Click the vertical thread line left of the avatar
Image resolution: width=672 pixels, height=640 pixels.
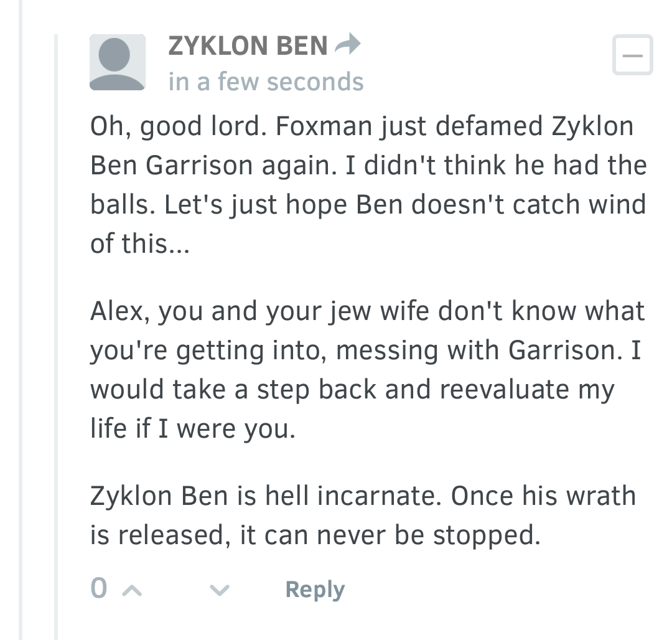click(57, 336)
